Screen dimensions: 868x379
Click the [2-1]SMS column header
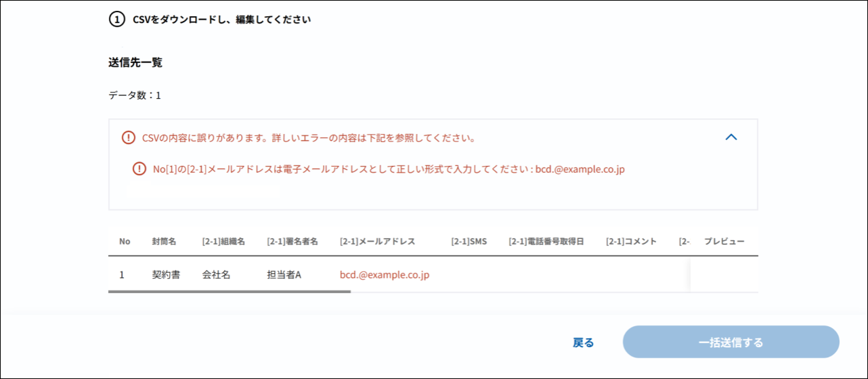point(469,242)
